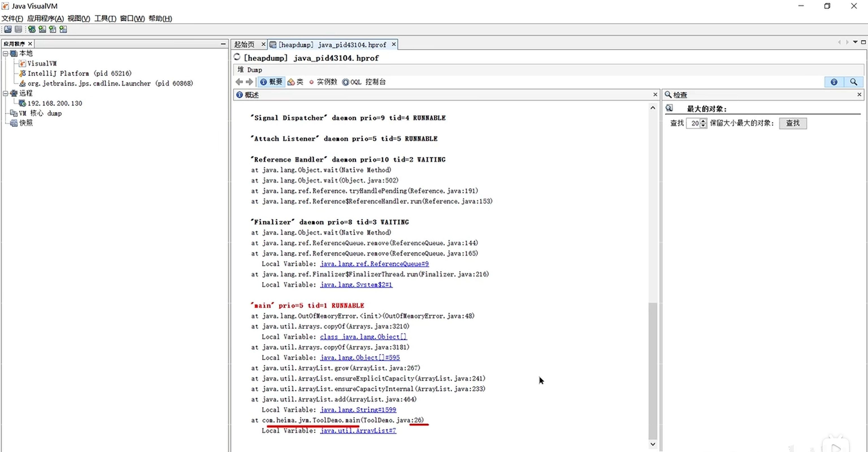Open the 工具(T) menu
The height and width of the screenshot is (452, 868).
(105, 18)
